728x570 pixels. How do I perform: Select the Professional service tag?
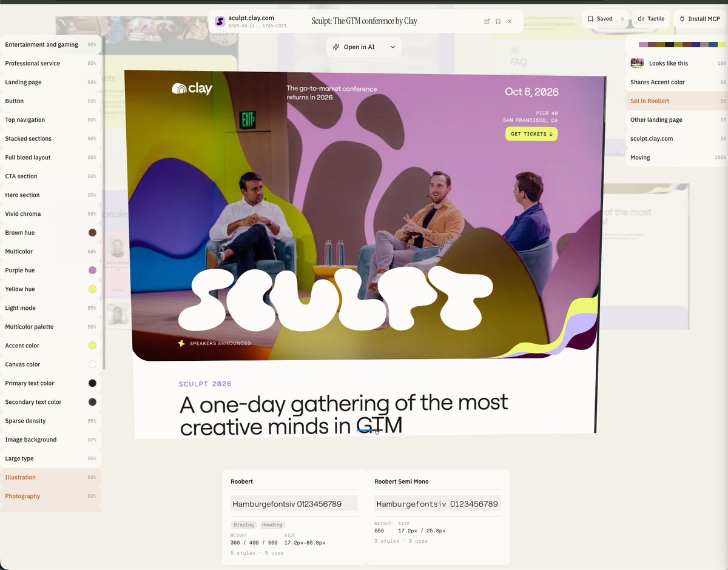[50, 64]
